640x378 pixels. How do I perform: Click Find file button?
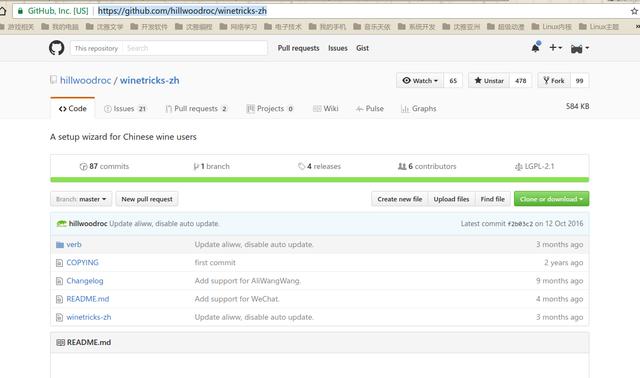493,199
